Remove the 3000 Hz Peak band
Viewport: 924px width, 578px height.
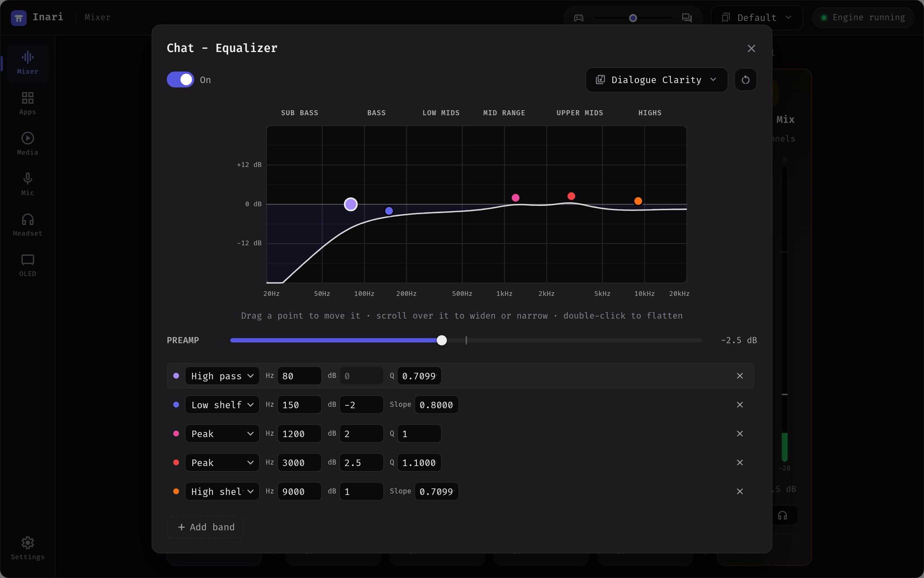tap(740, 462)
